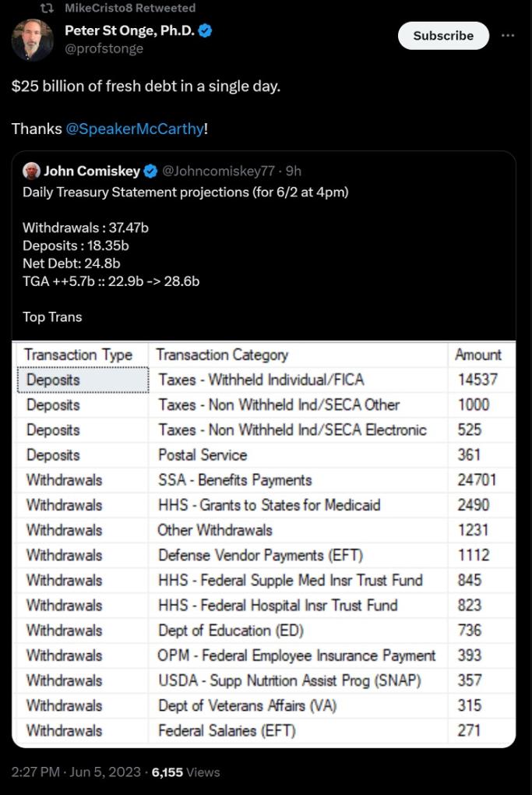Click the blue verified badge beside Peter St Onge

tap(206, 31)
